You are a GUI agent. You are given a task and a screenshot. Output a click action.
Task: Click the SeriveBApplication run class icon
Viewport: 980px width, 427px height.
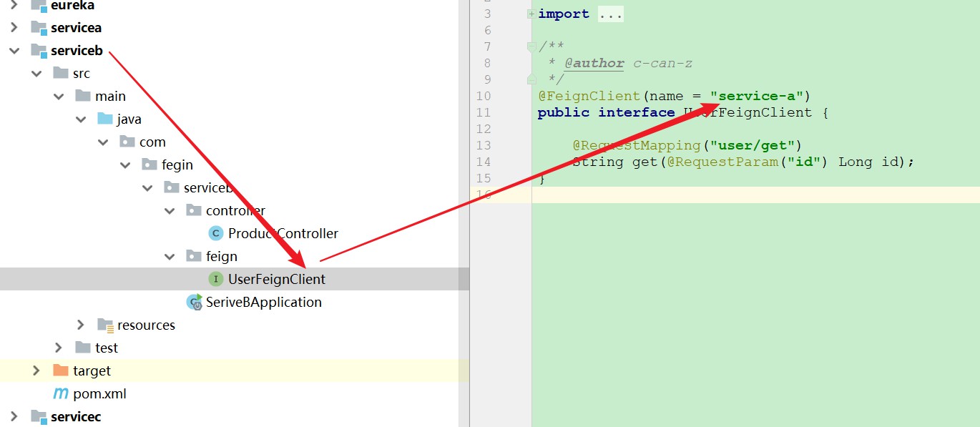[x=194, y=302]
